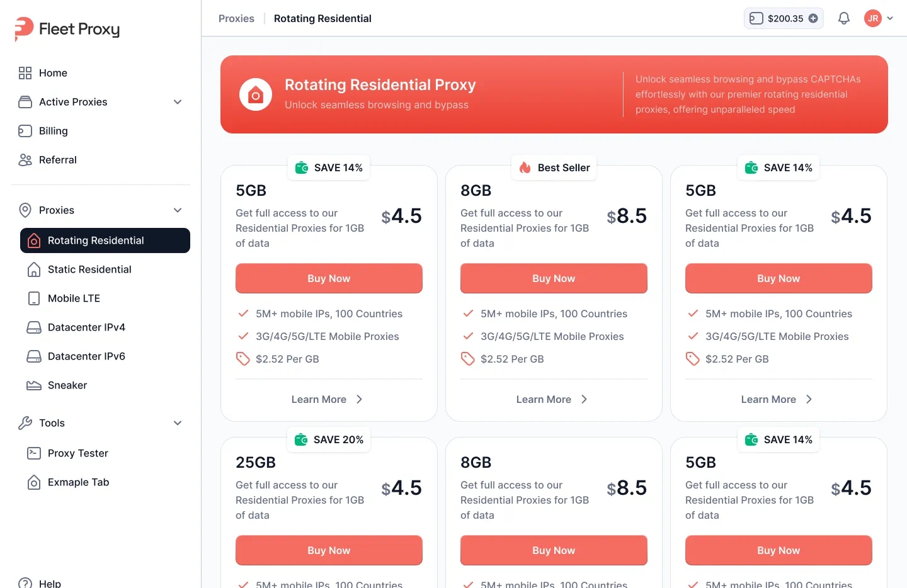Buy Now on Best Seller 8GB plan
This screenshot has height=588, width=907.
pyautogui.click(x=554, y=278)
